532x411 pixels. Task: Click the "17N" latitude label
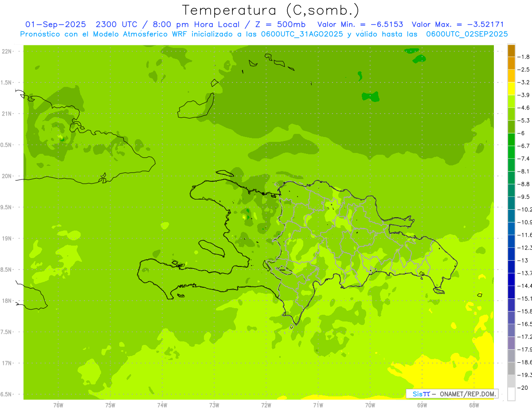click(7, 364)
